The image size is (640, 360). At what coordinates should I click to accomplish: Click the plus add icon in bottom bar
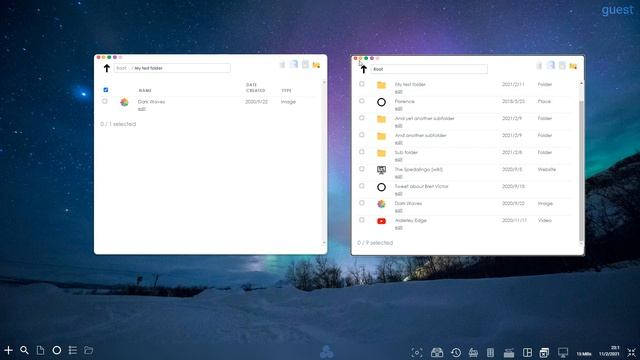coord(8,350)
